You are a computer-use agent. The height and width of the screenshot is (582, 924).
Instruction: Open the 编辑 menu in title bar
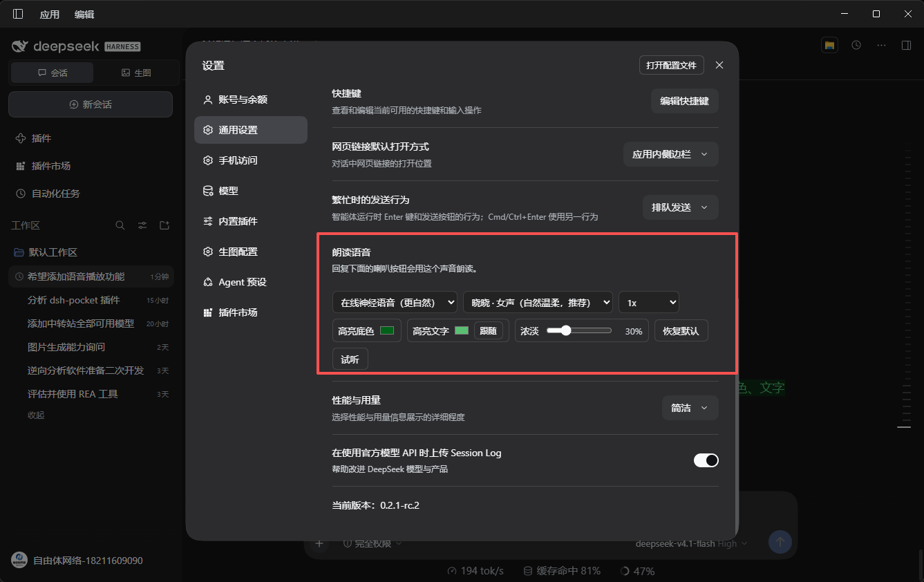84,14
